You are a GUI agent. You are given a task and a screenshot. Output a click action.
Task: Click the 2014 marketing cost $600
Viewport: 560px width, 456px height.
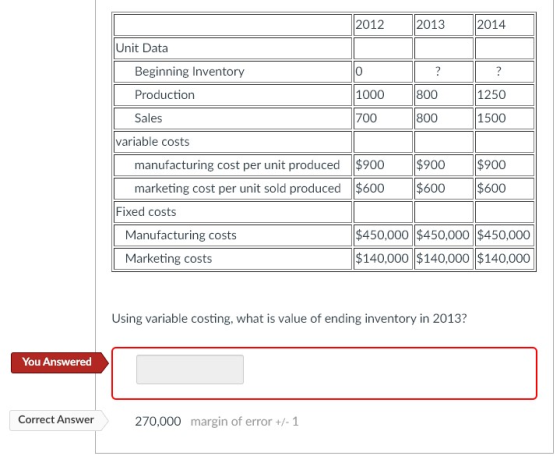(x=491, y=188)
